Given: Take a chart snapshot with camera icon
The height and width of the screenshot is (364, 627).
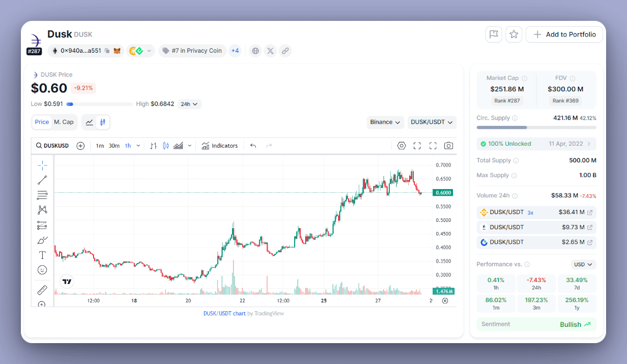Looking at the screenshot, I should click(x=448, y=146).
